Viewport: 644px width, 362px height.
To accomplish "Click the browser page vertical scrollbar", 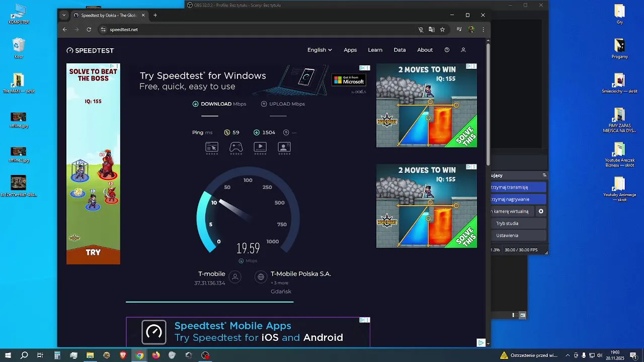I will pos(488,105).
